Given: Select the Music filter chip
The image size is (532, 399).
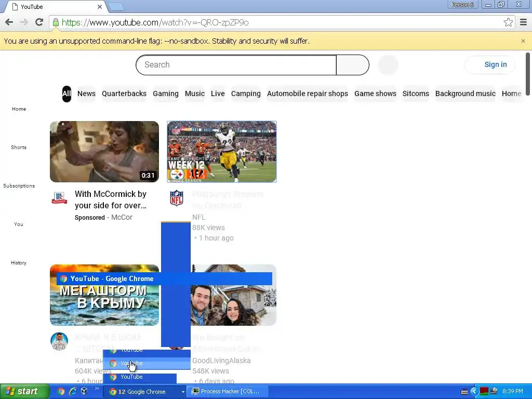Looking at the screenshot, I should [194, 94].
